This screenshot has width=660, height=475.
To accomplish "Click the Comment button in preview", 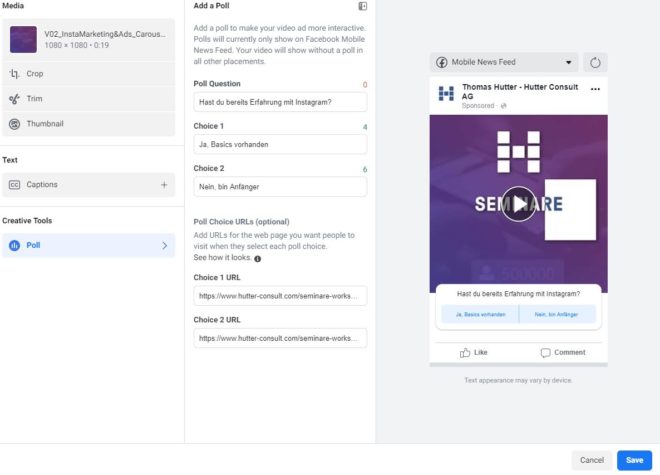I will [563, 352].
